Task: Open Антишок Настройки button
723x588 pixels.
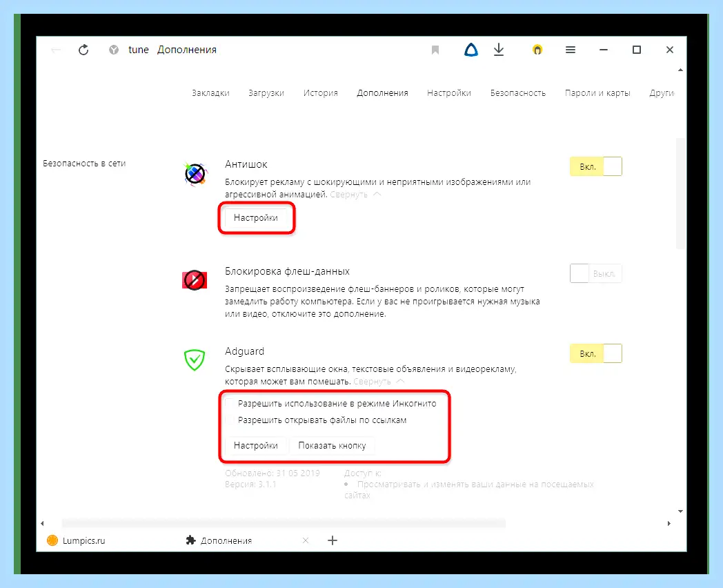Action: [256, 217]
